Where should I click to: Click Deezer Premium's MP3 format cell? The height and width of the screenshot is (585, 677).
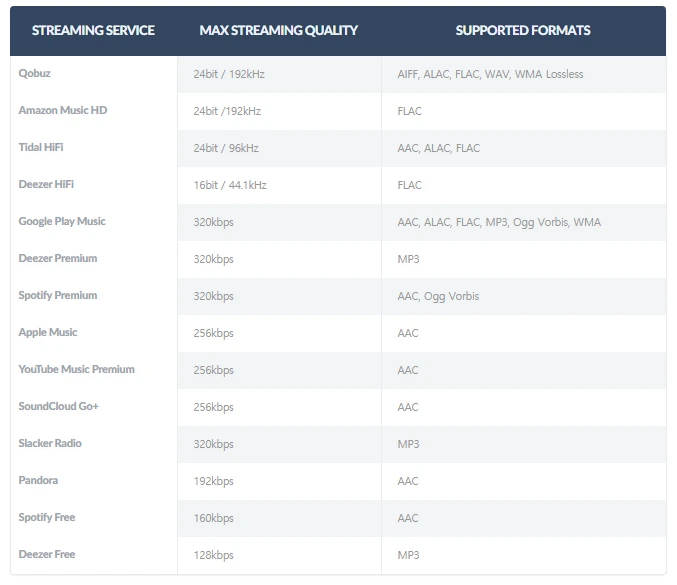point(408,259)
